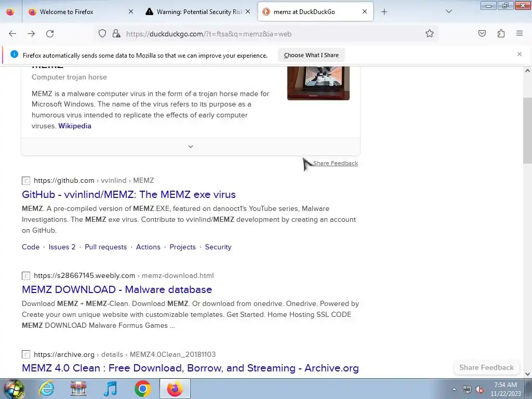
Task: Click the muted volume tray icon
Action: (480, 390)
